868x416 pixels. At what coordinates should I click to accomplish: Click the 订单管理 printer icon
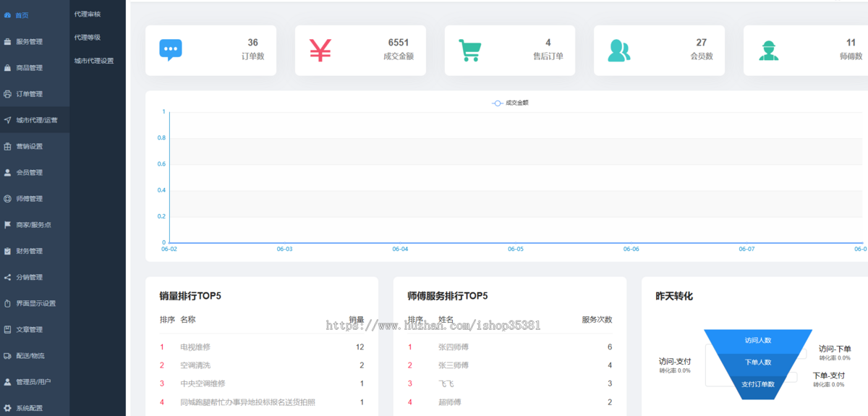(x=8, y=94)
